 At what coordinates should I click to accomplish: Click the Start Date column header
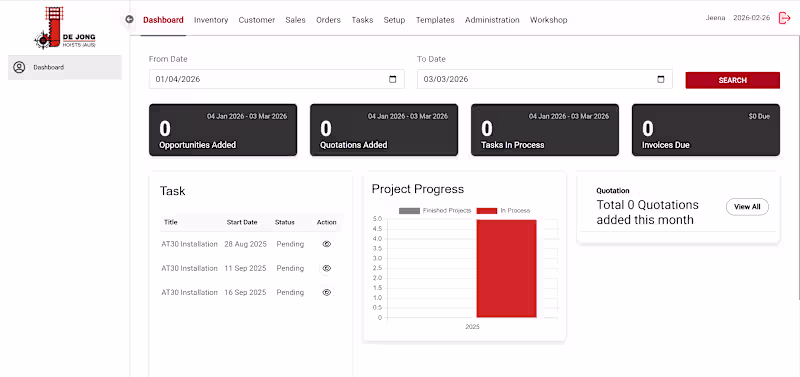pyautogui.click(x=242, y=222)
